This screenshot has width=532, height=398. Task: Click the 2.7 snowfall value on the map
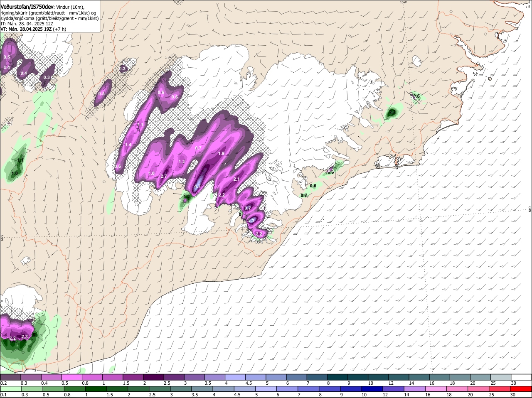tap(163, 177)
